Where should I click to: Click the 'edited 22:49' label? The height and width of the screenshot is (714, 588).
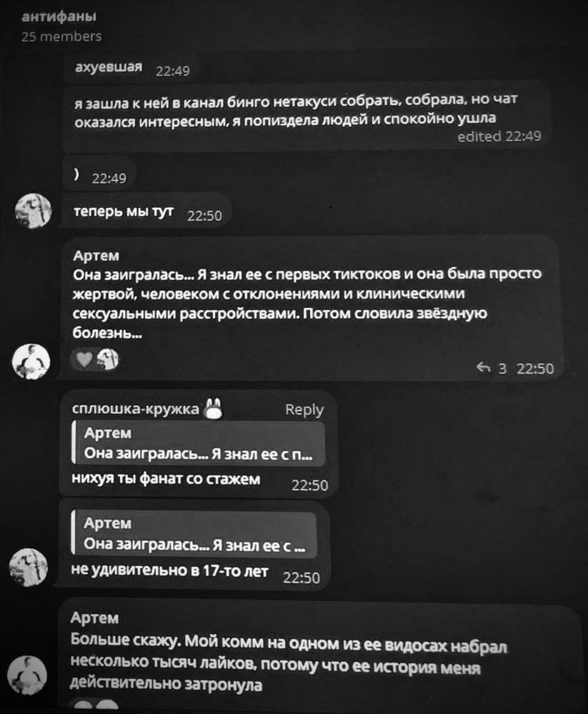click(x=499, y=136)
